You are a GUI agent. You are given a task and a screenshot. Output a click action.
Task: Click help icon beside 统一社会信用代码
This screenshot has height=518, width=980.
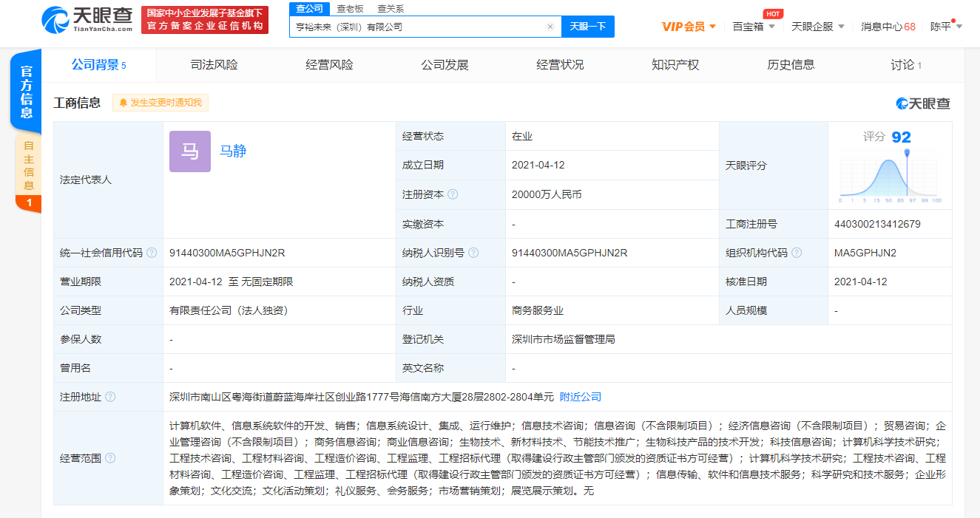click(152, 253)
